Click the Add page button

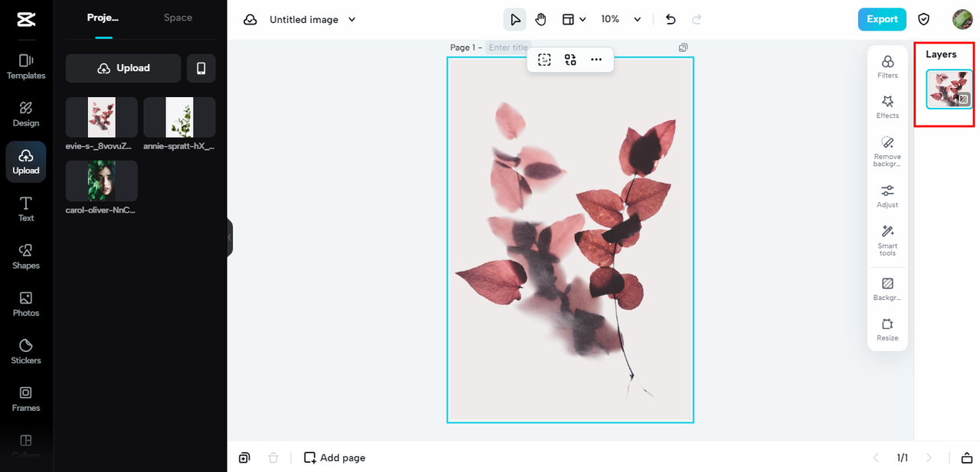pyautogui.click(x=335, y=457)
